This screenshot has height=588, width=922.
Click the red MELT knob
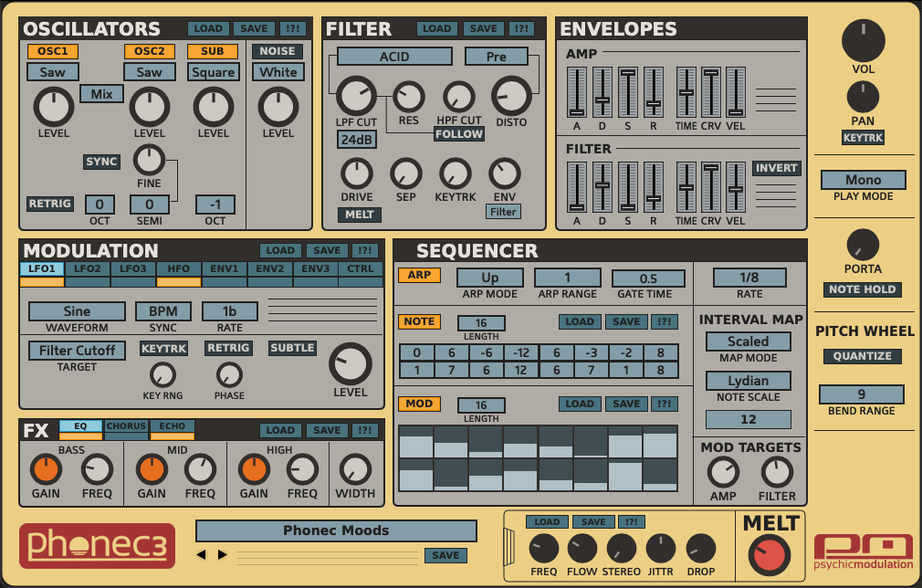coord(767,554)
